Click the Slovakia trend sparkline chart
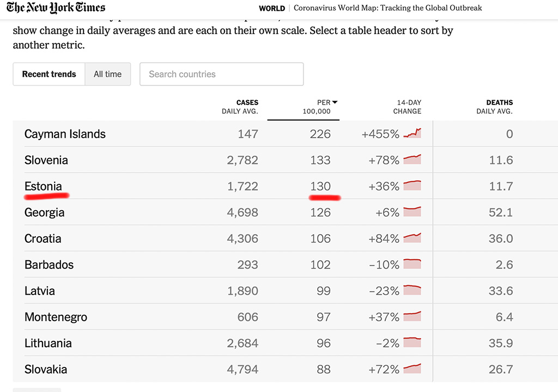558x392 pixels. click(x=412, y=369)
